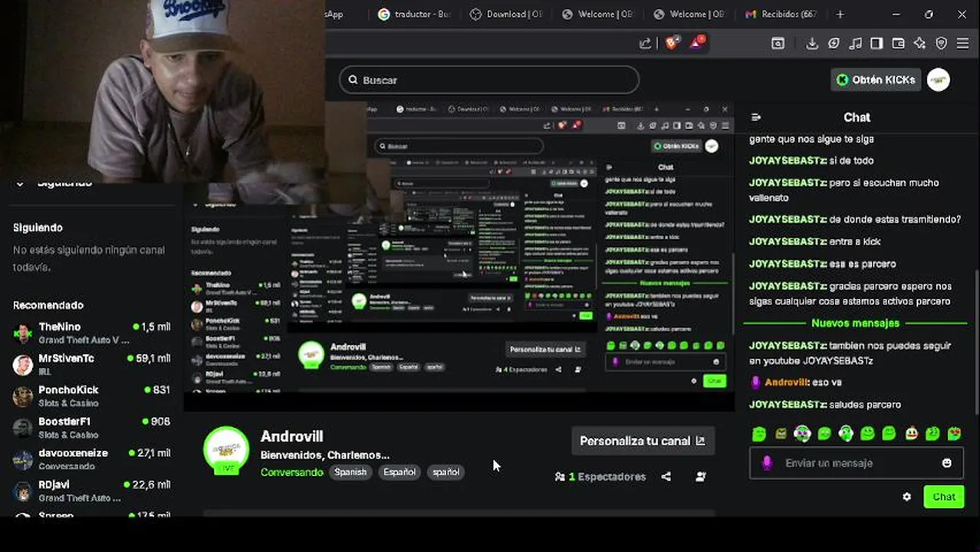Click Personaliza tu canal button
Image resolution: width=980 pixels, height=552 pixels.
[643, 441]
